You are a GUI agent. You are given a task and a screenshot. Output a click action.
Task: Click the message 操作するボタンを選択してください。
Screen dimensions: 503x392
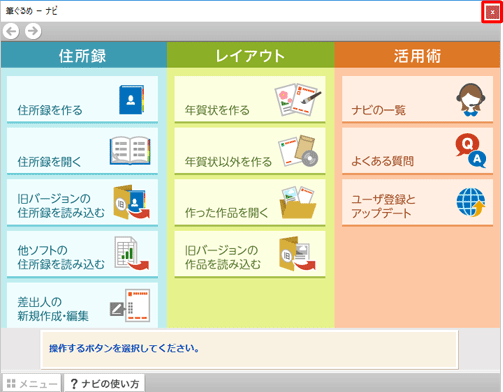click(124, 348)
